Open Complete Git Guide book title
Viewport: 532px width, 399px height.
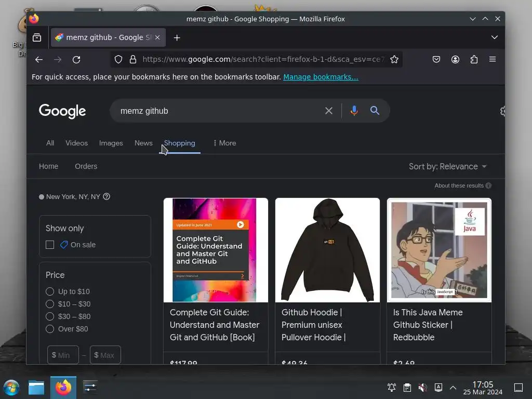point(215,325)
